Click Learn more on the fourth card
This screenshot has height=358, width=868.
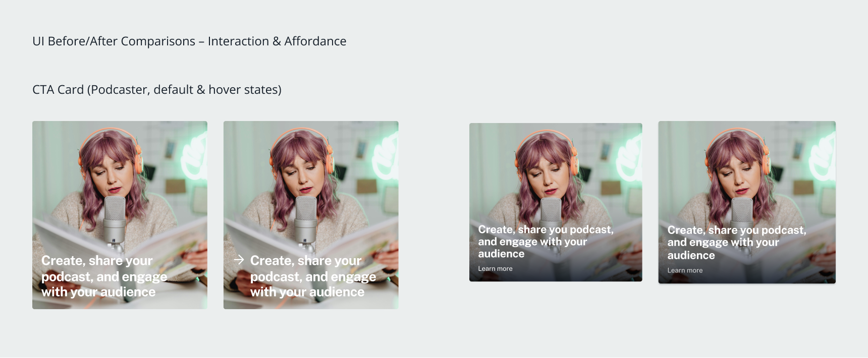tap(685, 270)
